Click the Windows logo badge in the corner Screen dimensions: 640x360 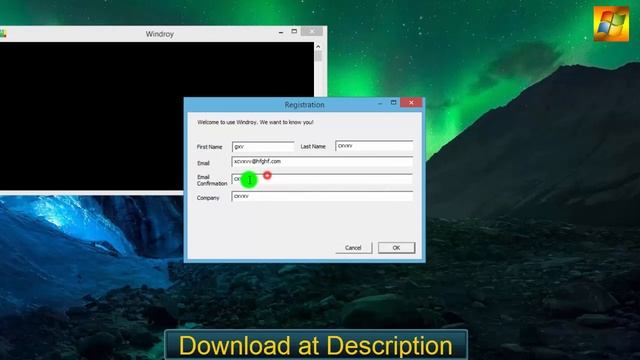[611, 24]
